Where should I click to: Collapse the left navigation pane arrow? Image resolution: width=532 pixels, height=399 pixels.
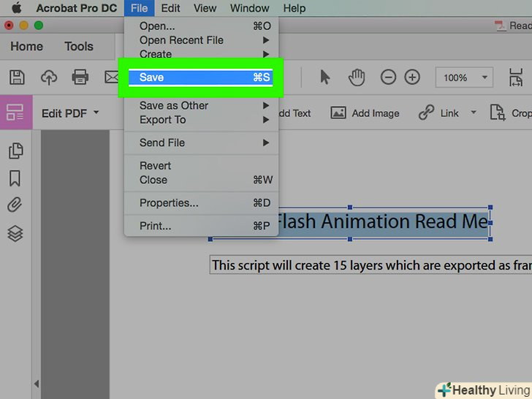tap(37, 384)
